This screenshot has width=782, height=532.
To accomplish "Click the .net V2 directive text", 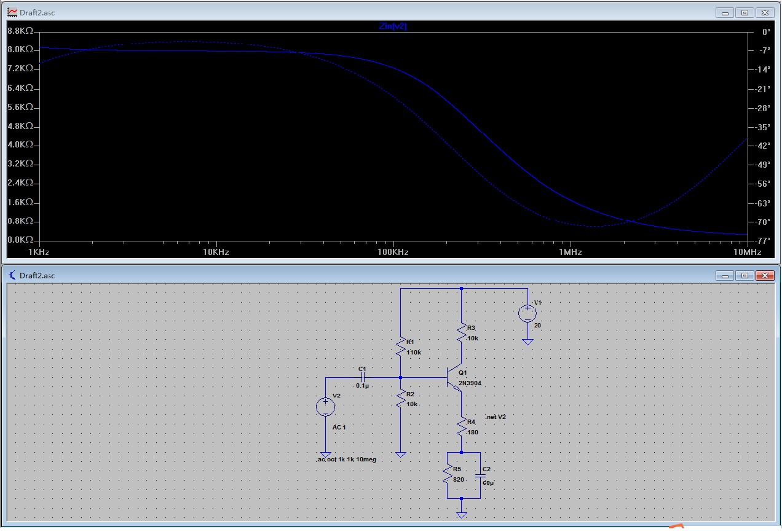I will tap(496, 417).
